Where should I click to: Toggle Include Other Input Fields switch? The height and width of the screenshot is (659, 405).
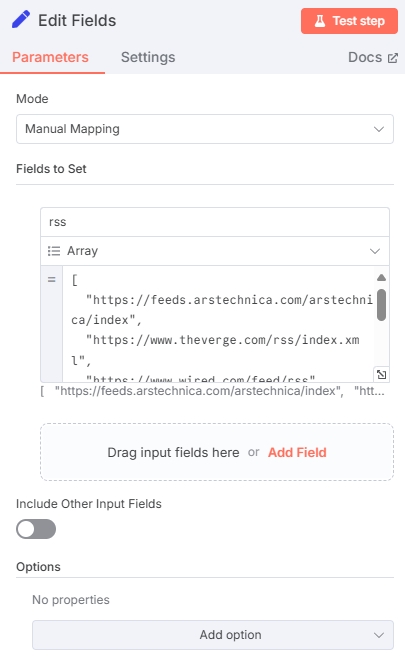[36, 529]
